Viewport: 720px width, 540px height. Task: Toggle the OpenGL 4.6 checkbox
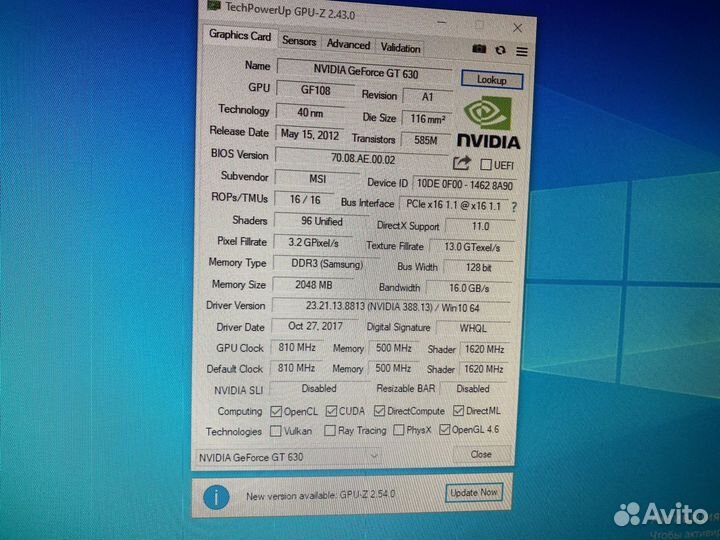pyautogui.click(x=444, y=429)
